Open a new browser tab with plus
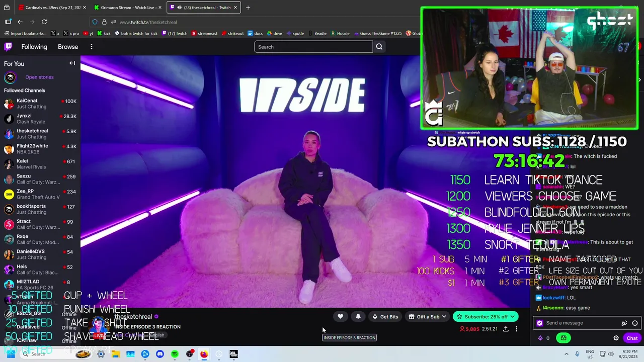Image resolution: width=644 pixels, height=362 pixels. [x=248, y=8]
